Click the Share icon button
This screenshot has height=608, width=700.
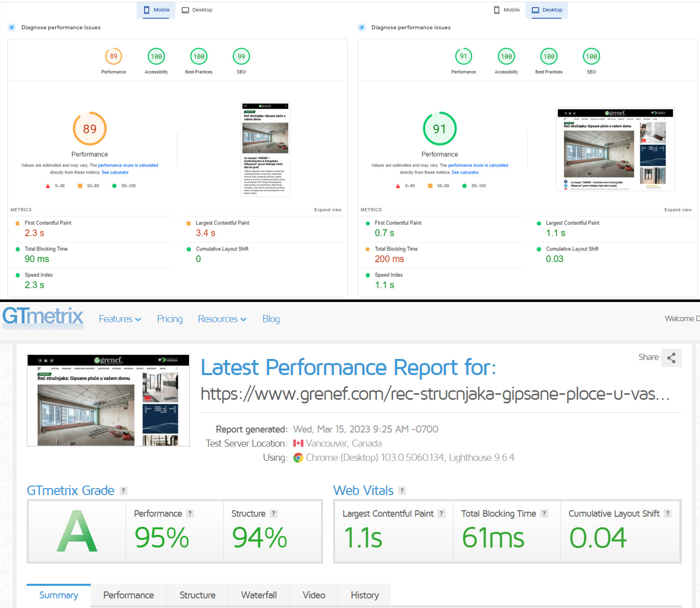tap(671, 358)
